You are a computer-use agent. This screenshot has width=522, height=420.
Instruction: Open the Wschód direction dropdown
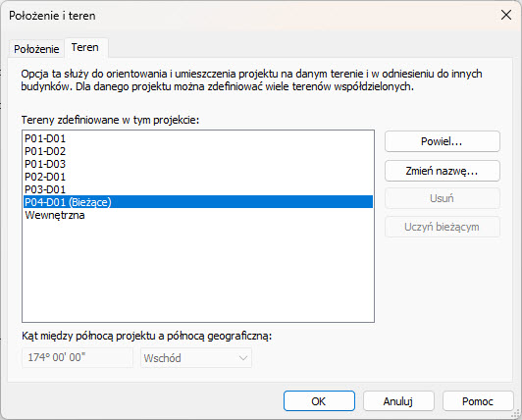click(x=196, y=358)
